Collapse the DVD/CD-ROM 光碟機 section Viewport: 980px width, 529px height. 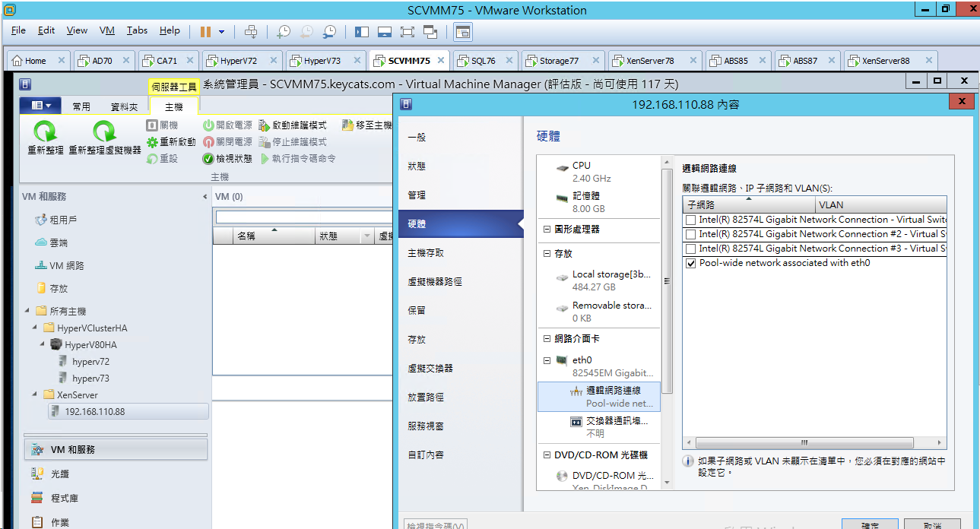click(547, 455)
